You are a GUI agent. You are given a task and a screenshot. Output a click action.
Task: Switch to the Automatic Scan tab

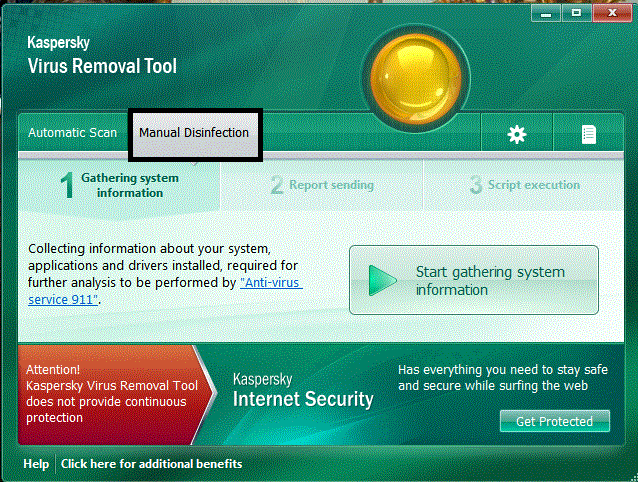[x=72, y=133]
